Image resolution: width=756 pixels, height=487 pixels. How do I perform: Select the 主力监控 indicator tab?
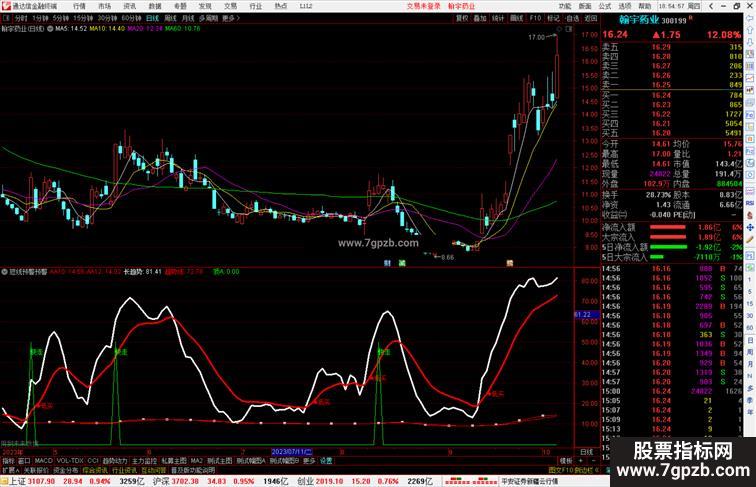click(x=144, y=461)
